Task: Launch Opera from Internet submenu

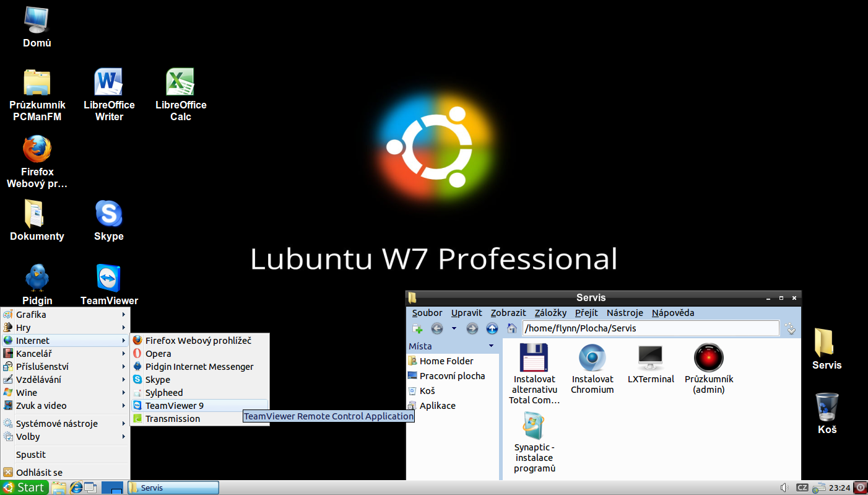Action: click(200, 354)
